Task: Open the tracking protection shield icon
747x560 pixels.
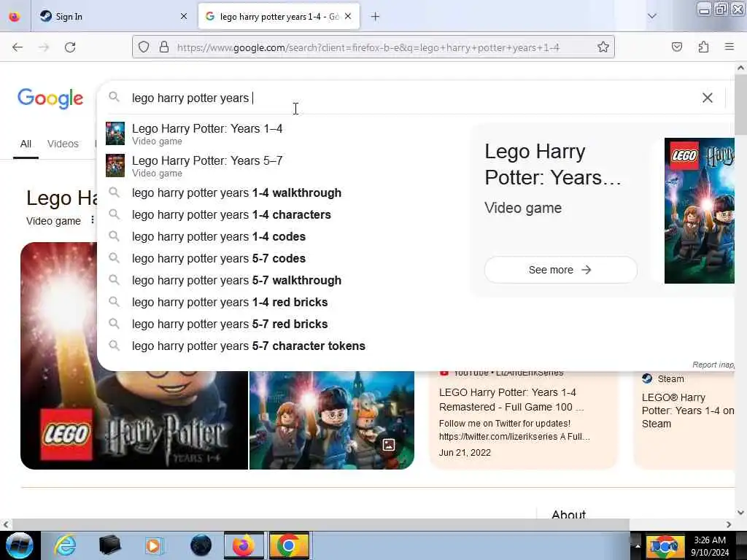Action: tap(144, 47)
